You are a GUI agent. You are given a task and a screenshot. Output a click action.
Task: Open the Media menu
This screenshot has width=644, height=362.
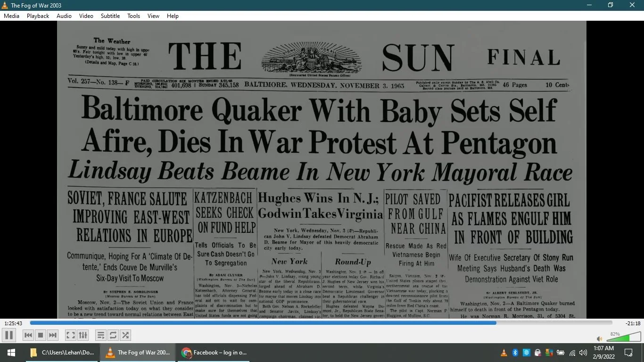[x=11, y=16]
